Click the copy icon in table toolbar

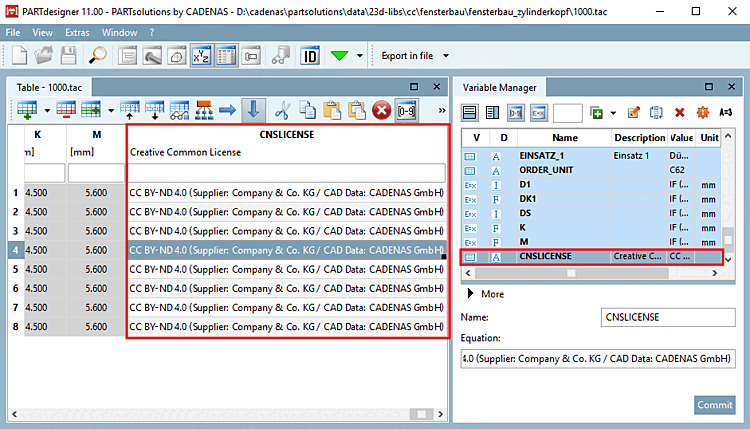pos(307,110)
